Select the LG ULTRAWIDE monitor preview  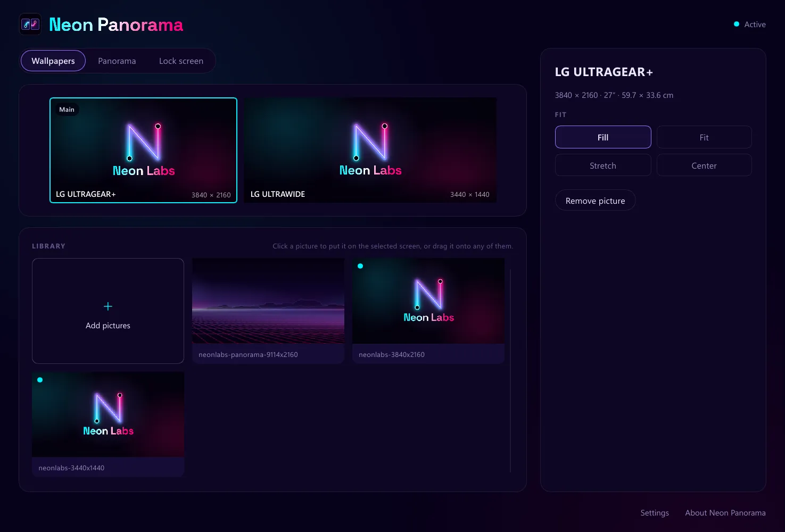[x=370, y=150]
